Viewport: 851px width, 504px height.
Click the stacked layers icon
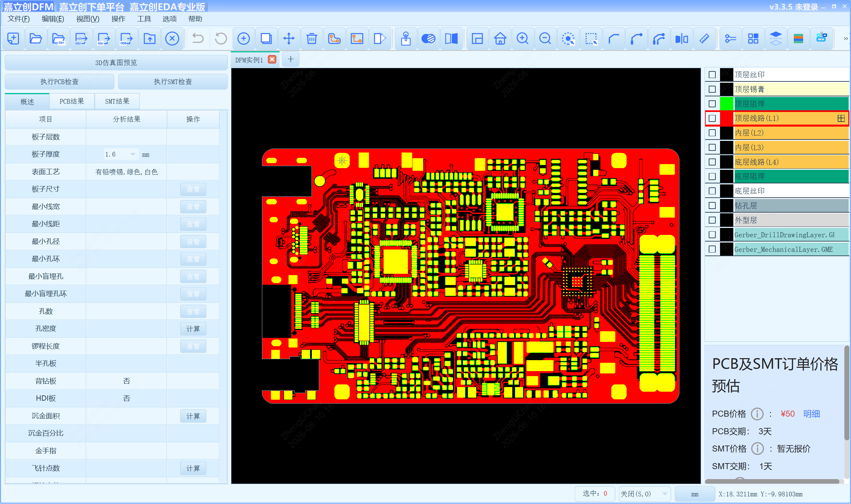click(x=776, y=39)
